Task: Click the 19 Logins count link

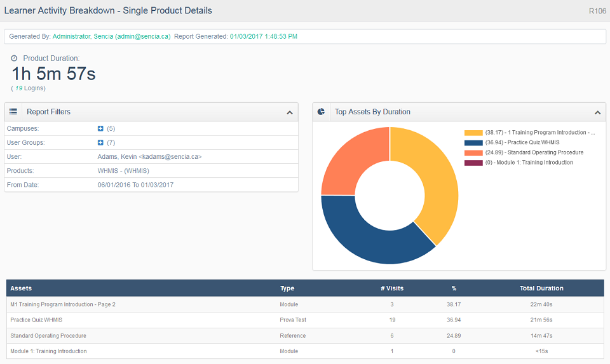Action: [18, 88]
